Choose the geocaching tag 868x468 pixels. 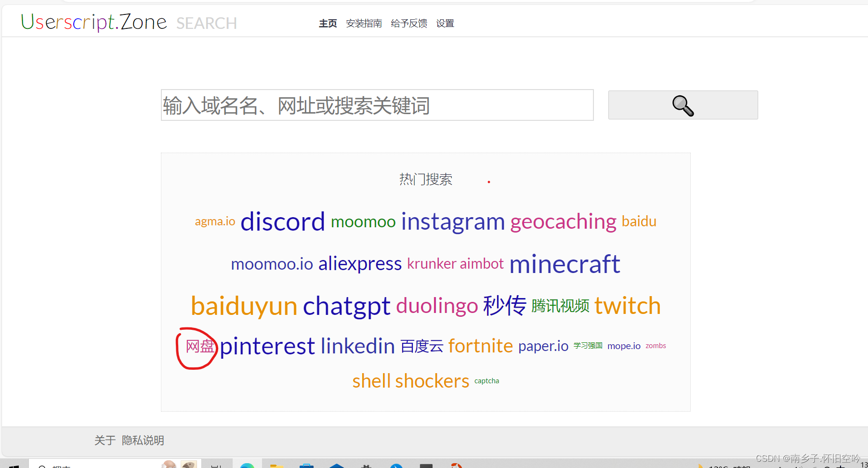(x=563, y=222)
